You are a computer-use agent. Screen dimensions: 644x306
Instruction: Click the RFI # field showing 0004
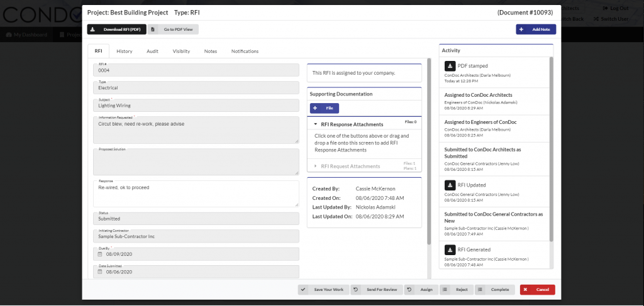tap(196, 70)
